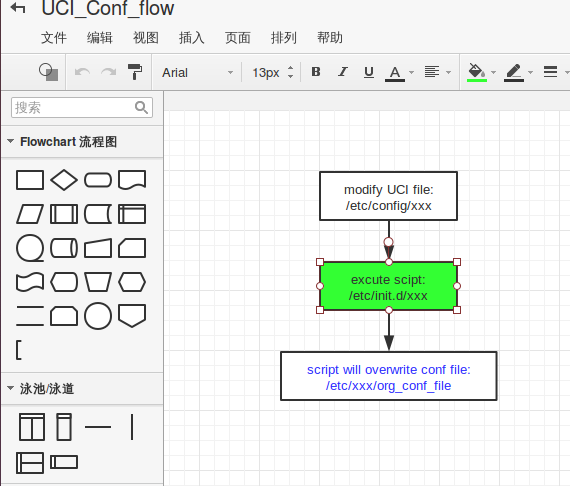The width and height of the screenshot is (570, 486).
Task: Pick the sequential data circle shape
Action: [30, 248]
